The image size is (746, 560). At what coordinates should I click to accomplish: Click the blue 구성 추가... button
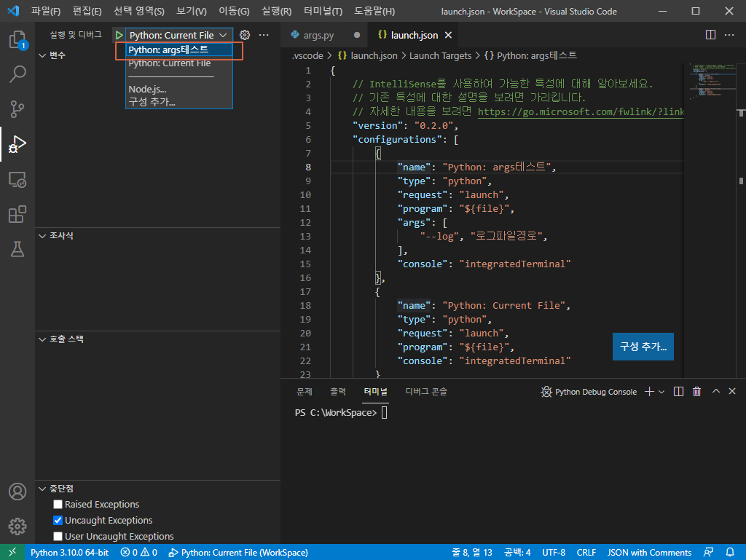coord(643,347)
